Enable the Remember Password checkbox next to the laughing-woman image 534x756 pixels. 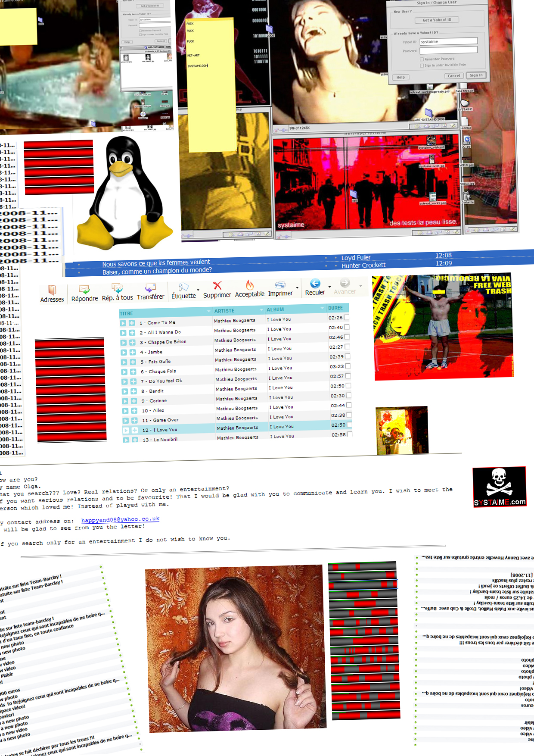[422, 59]
